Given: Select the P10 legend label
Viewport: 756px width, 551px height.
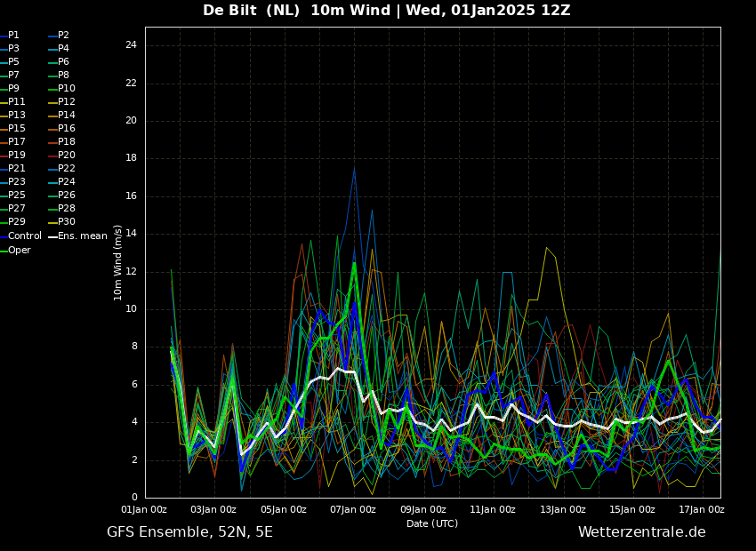Looking at the screenshot, I should tap(67, 89).
